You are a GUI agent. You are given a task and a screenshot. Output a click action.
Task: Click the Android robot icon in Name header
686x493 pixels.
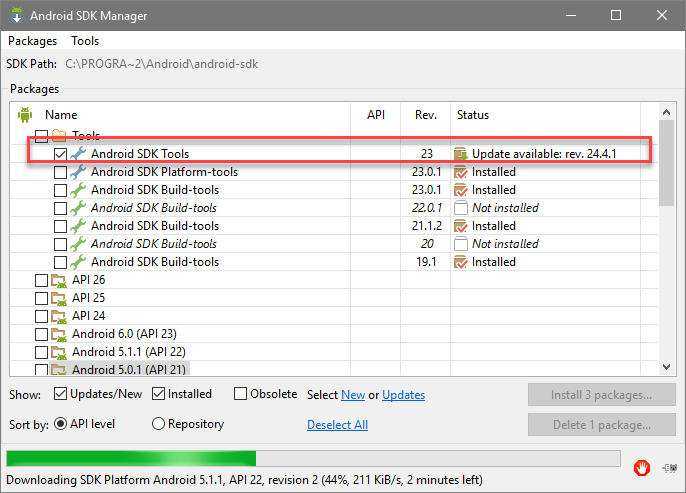25,115
